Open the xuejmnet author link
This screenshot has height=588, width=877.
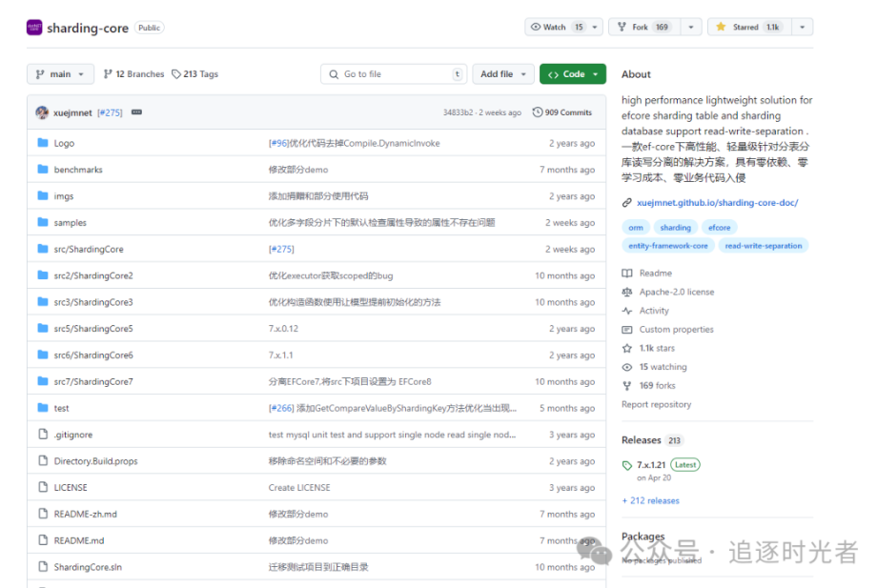pos(72,112)
